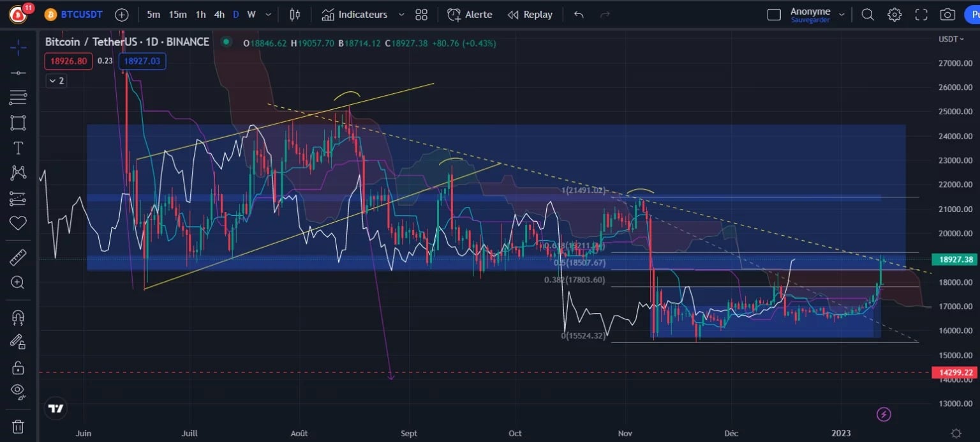Switch to 5m timeframe

[153, 15]
